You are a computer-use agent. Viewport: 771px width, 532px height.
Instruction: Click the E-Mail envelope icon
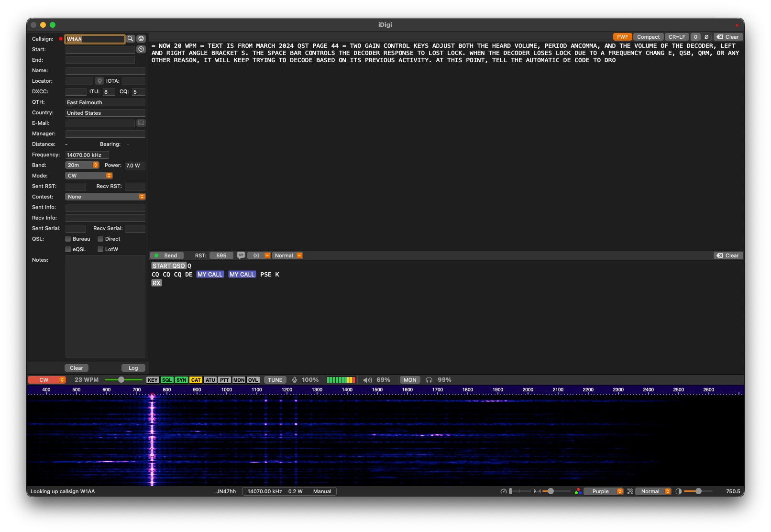[141, 123]
